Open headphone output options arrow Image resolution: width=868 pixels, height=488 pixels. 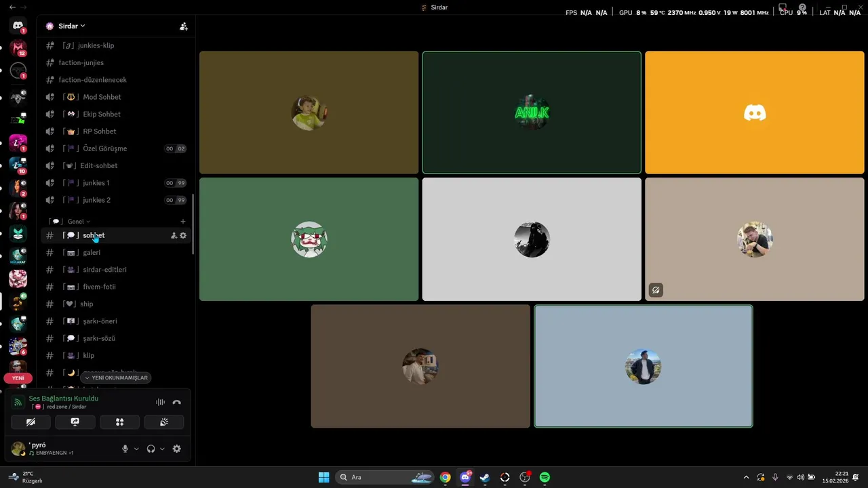tap(162, 449)
